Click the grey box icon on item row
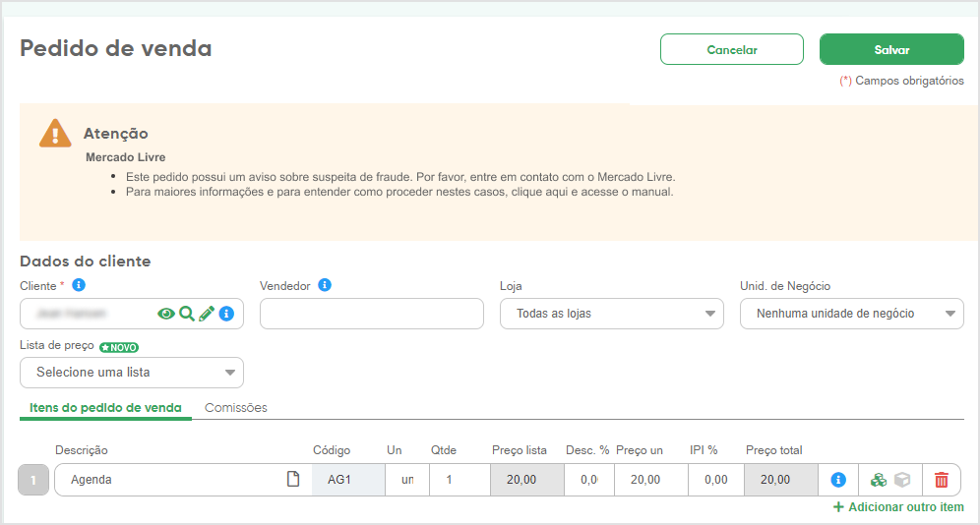980x525 pixels. click(902, 480)
